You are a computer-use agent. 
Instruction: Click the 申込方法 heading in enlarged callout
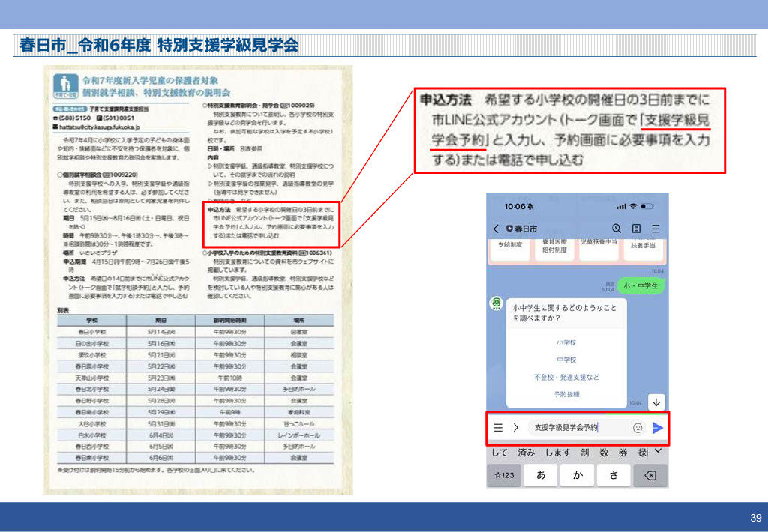(445, 100)
